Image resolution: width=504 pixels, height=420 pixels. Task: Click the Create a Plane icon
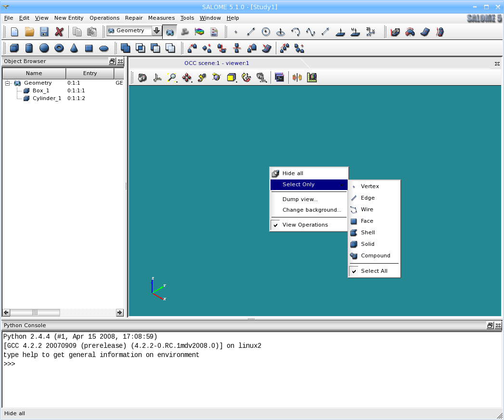click(x=340, y=31)
